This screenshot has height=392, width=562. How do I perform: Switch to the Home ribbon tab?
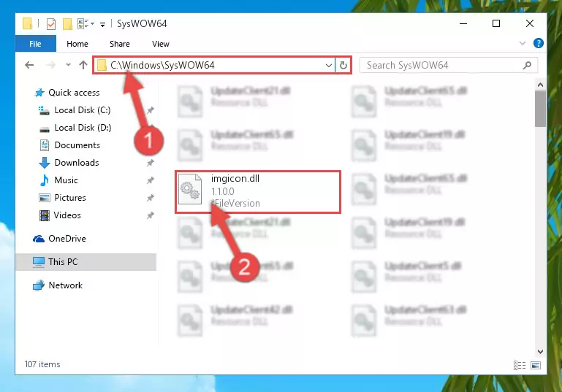[77, 44]
